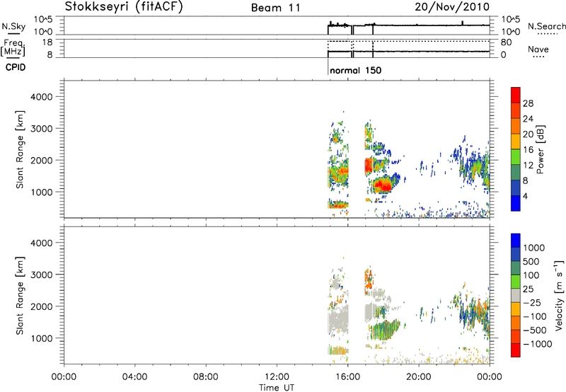Screen dimensions: 566x392
Task: Pick the red top segment of power colorbar
Action: pos(516,96)
